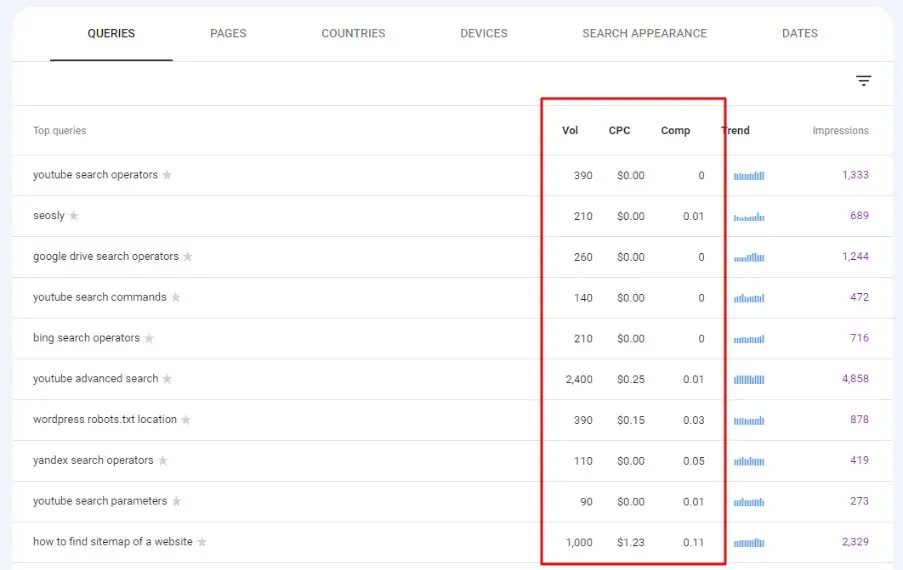Open the 'yandex search operators' query
This screenshot has width=903, height=570.
tap(93, 461)
